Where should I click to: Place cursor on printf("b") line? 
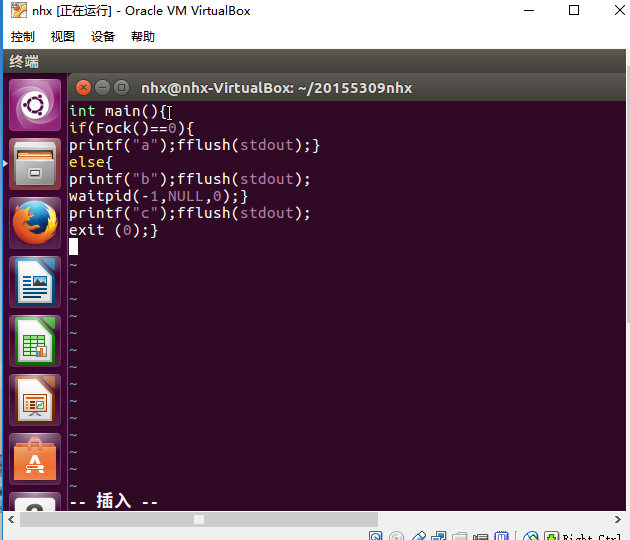[x=190, y=179]
